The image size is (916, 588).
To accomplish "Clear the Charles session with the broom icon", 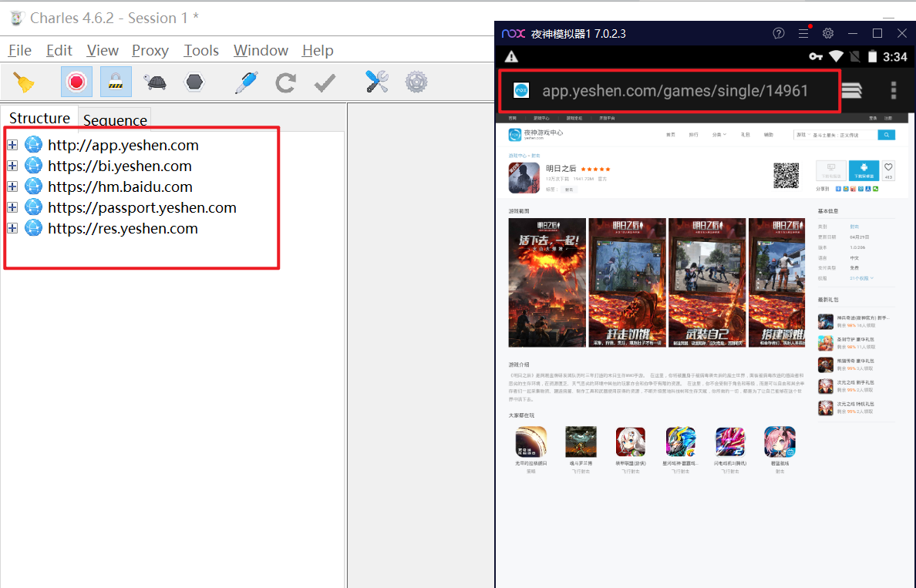I will 24,82.
